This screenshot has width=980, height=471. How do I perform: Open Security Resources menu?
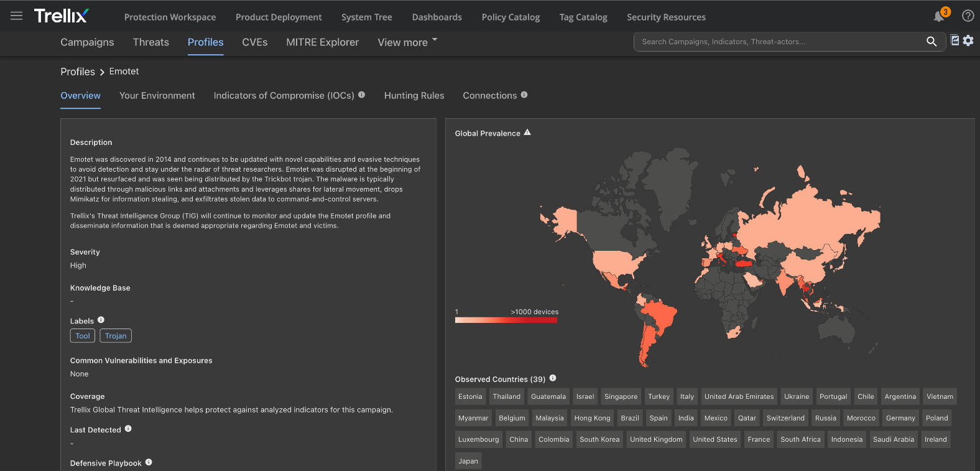(x=666, y=17)
